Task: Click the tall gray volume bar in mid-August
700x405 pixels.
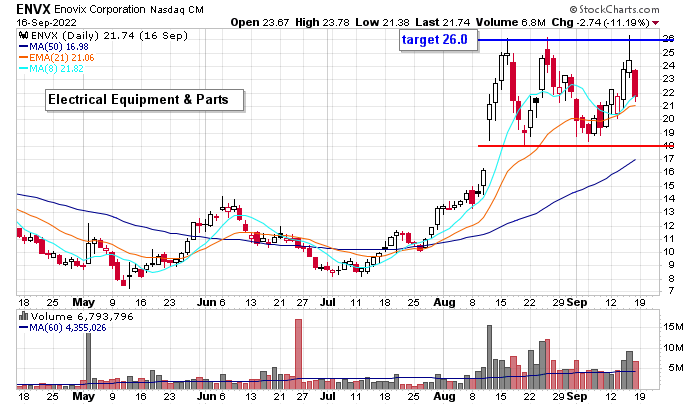Action: point(489,357)
